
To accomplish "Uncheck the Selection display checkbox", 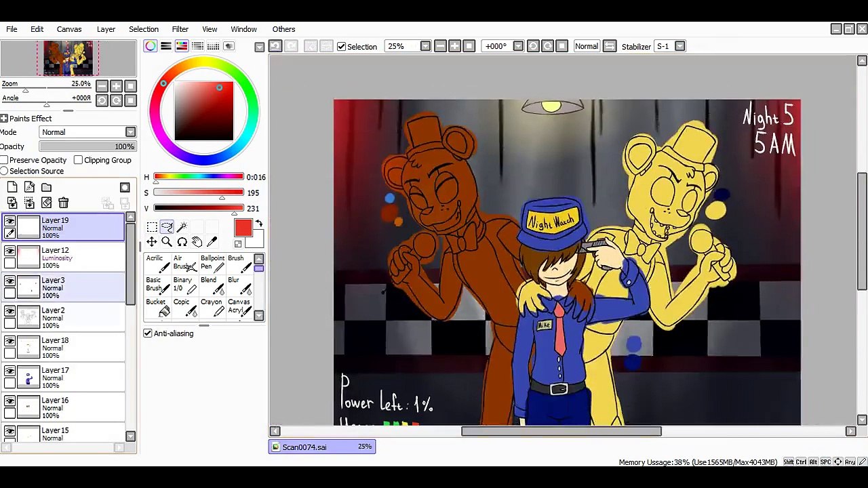I will [342, 46].
